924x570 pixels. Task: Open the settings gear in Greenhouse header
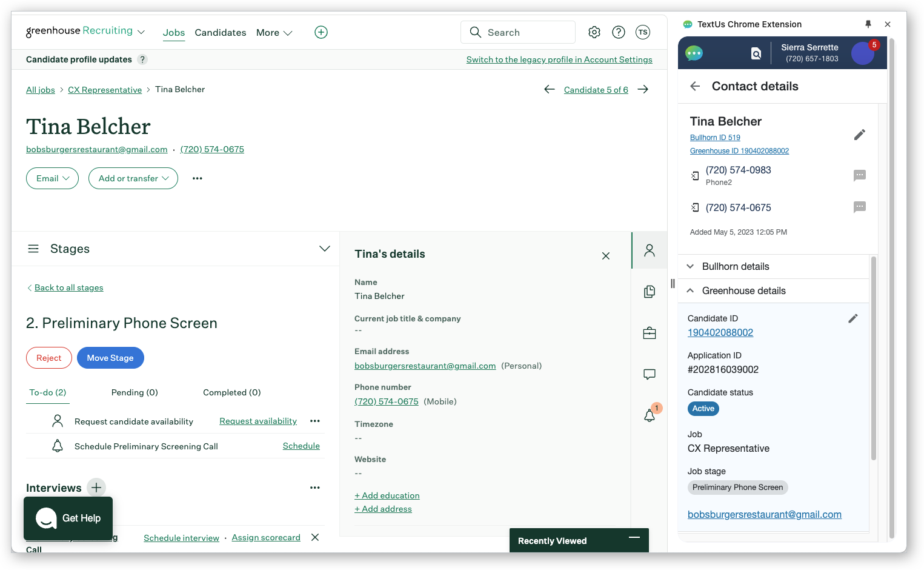click(x=594, y=32)
